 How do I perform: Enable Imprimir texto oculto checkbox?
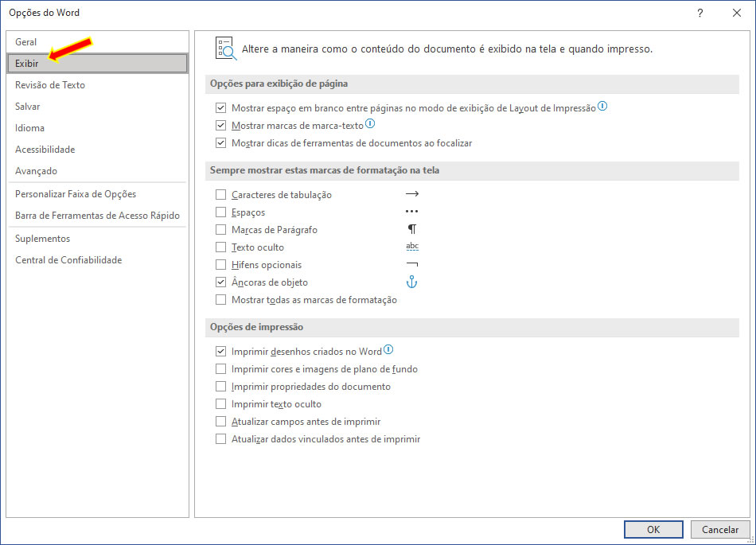point(220,404)
